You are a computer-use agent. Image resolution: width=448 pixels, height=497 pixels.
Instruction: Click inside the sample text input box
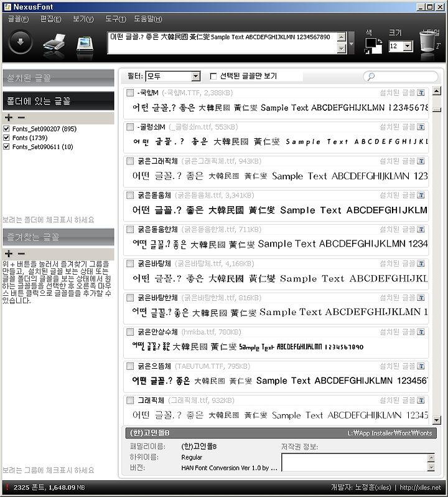tap(223, 43)
